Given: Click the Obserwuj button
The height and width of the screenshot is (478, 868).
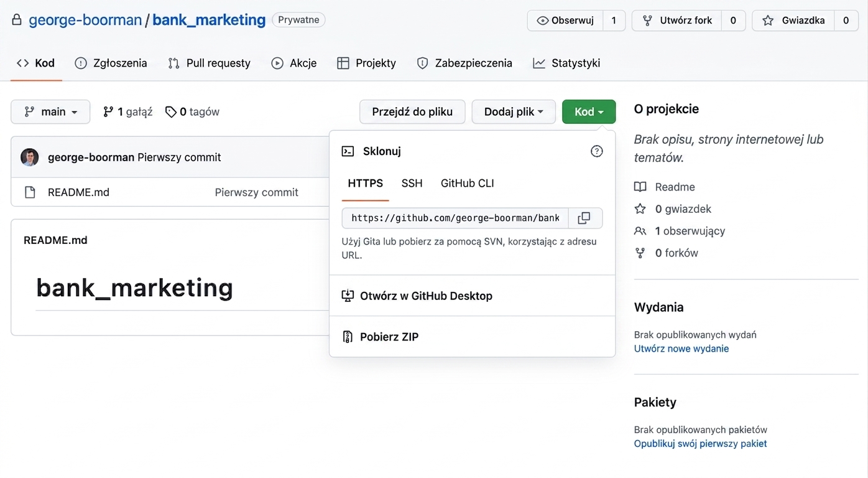Looking at the screenshot, I should click(x=565, y=21).
